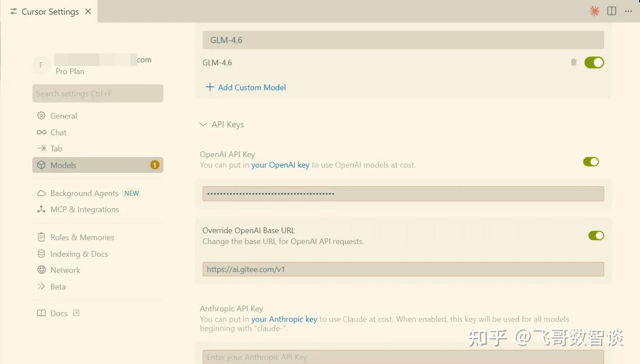The image size is (640, 364).
Task: Click the search settings field
Action: tap(97, 93)
